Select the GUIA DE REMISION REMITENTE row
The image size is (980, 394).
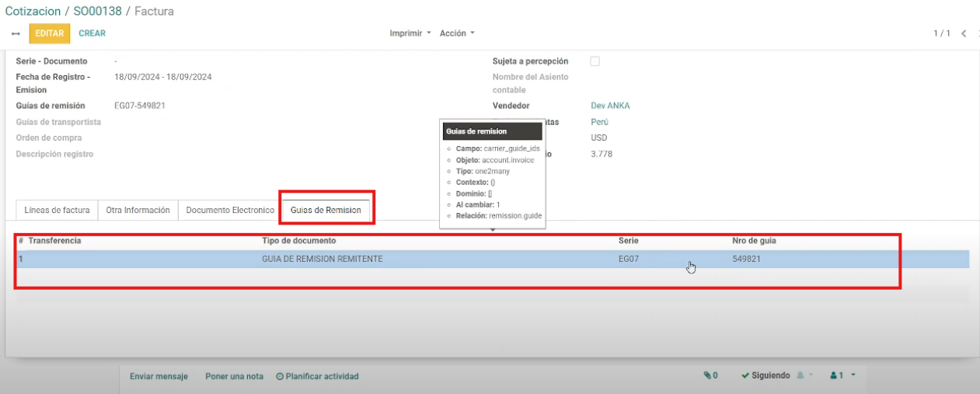322,259
